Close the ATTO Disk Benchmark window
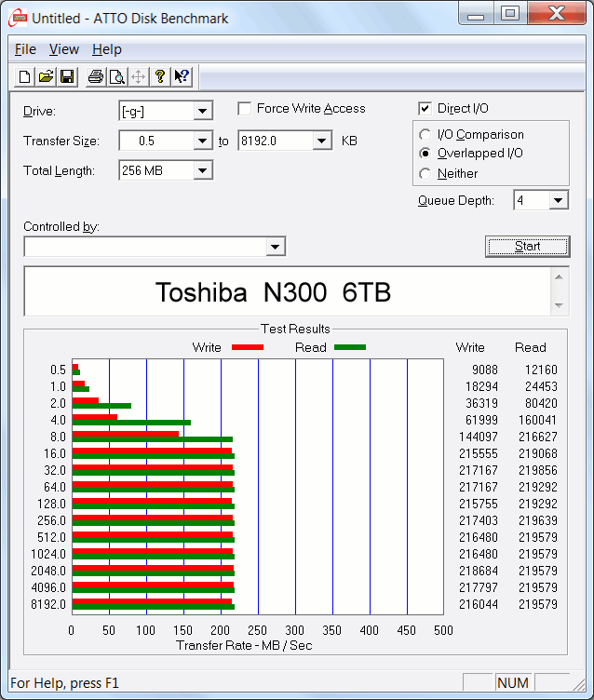The width and height of the screenshot is (594, 700). point(557,13)
